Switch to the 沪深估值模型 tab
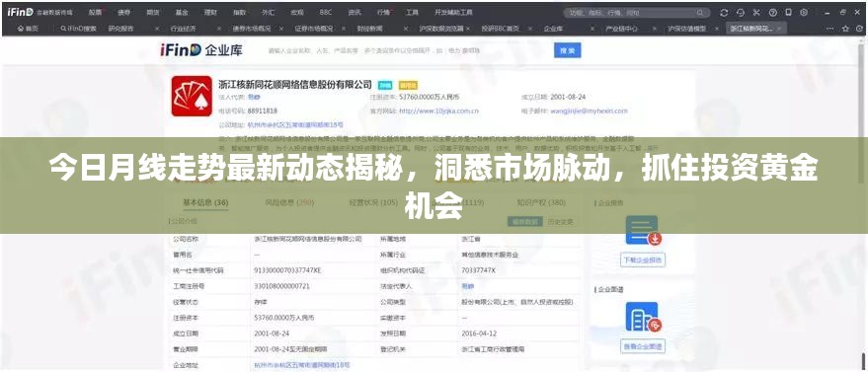 (686, 29)
